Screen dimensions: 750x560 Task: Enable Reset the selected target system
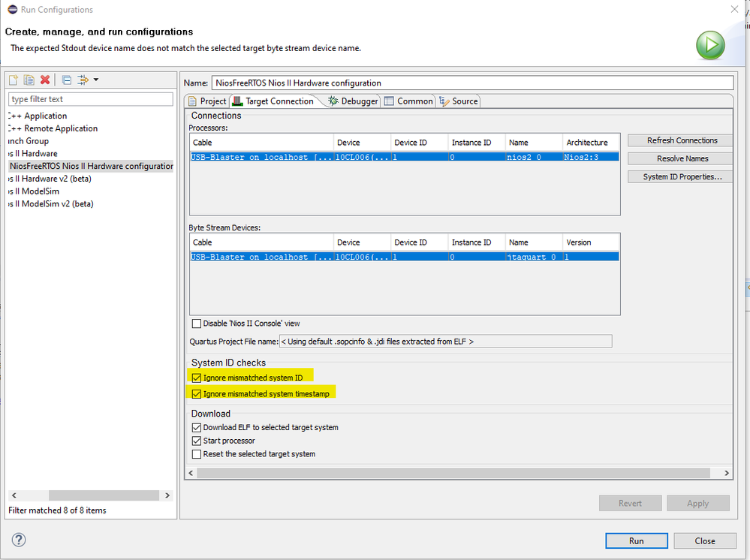pos(197,454)
